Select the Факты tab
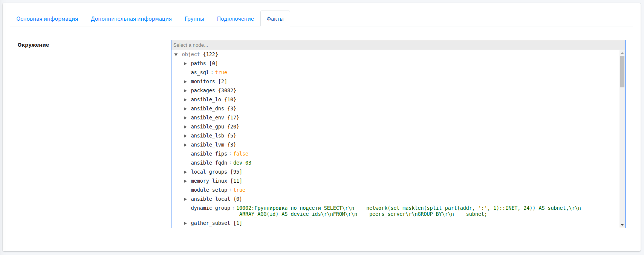Screen dimensions: 644x255 (275, 19)
